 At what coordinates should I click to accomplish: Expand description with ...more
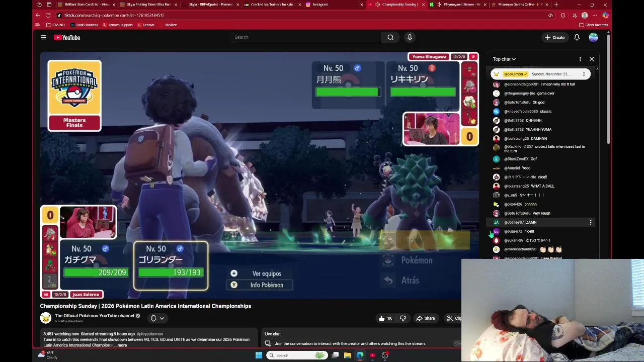[x=121, y=345]
